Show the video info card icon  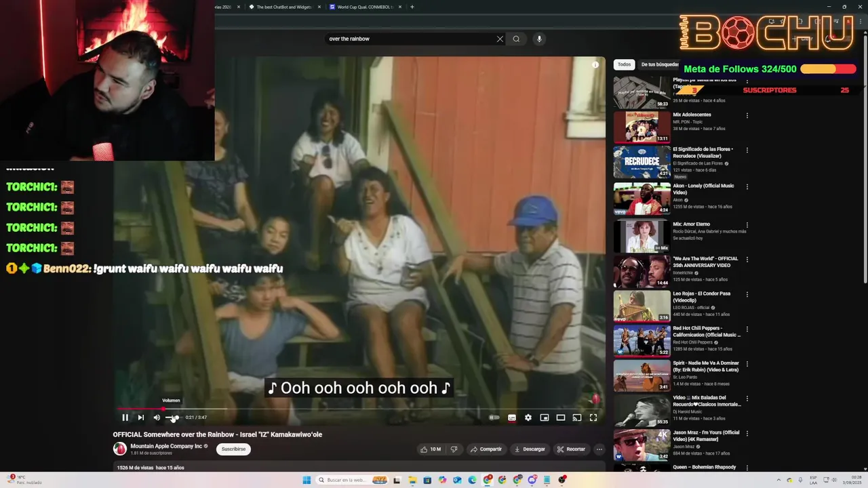click(x=595, y=65)
